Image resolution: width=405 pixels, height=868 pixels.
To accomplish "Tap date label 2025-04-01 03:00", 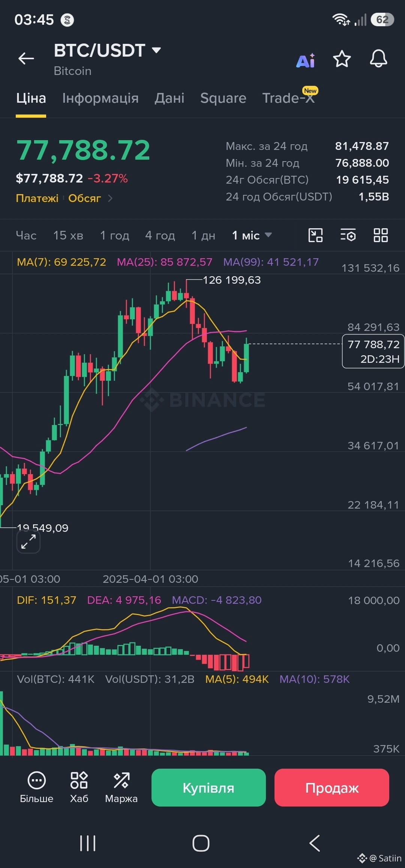I will click(x=150, y=579).
